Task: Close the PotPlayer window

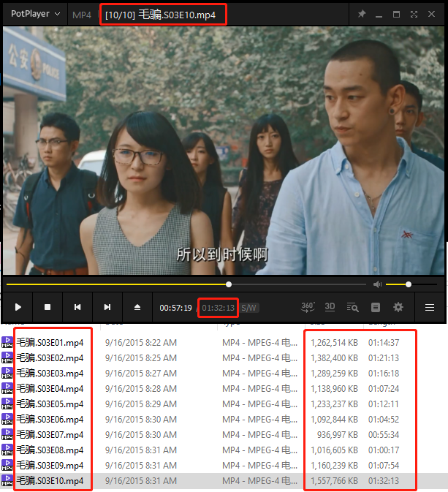Action: click(432, 14)
